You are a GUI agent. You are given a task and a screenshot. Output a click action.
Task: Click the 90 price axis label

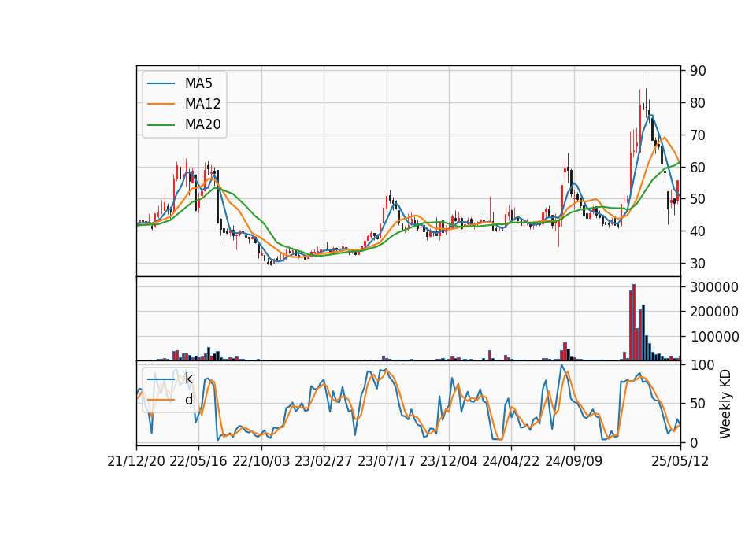point(698,71)
